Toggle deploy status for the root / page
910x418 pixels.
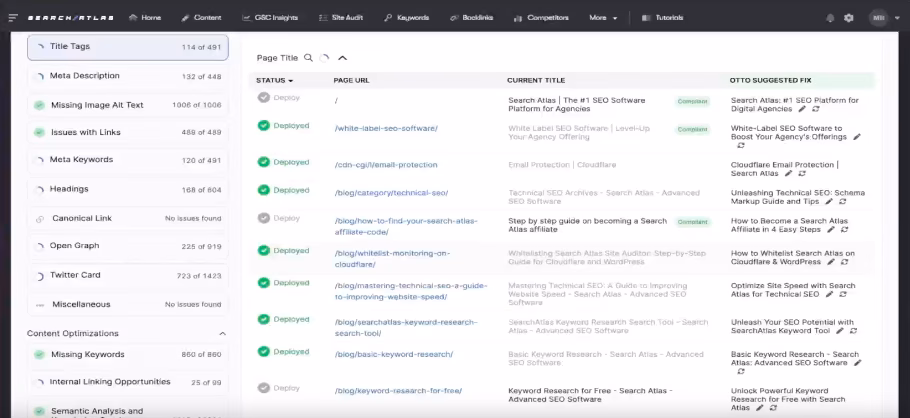coord(264,98)
